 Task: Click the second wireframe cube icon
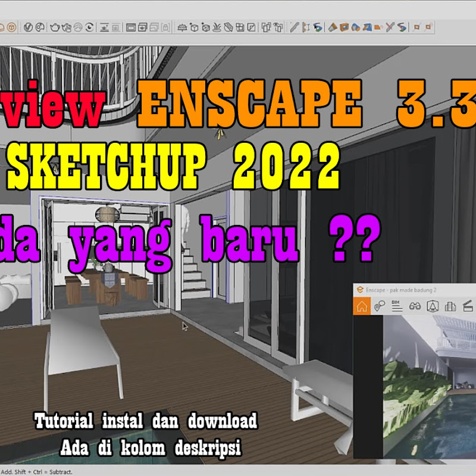click(x=205, y=27)
